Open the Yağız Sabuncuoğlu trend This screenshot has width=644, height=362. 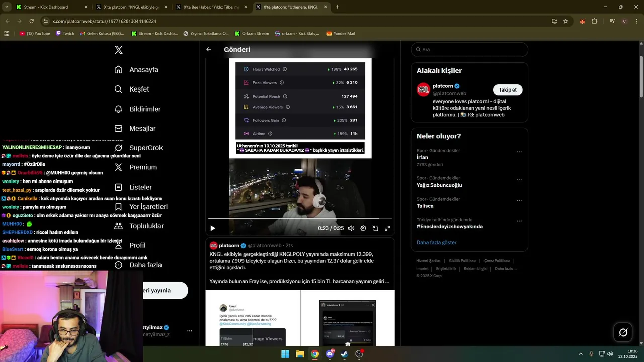[439, 185]
